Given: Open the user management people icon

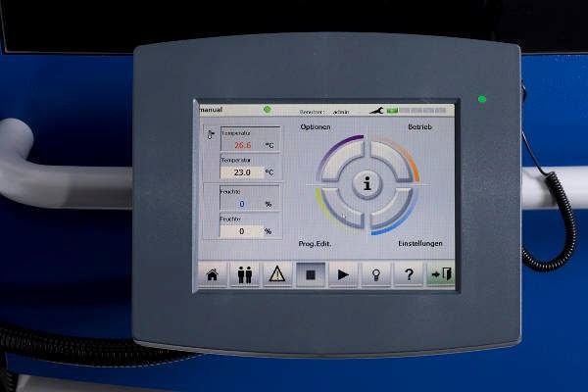Looking at the screenshot, I should coord(245,275).
